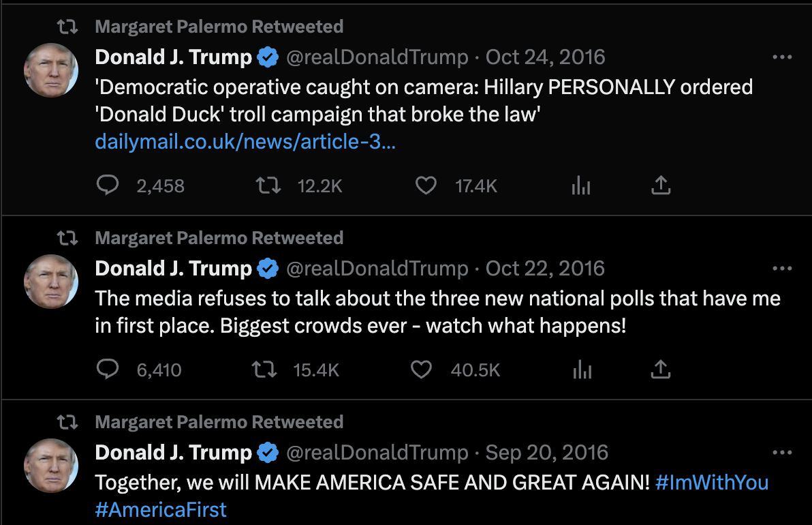The height and width of the screenshot is (525, 812).
Task: Reply to the national polls tweet
Action: coord(108,370)
